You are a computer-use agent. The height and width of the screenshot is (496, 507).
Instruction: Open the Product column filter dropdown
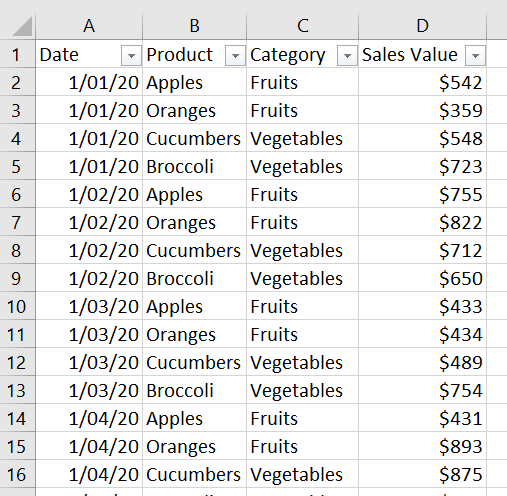click(235, 55)
